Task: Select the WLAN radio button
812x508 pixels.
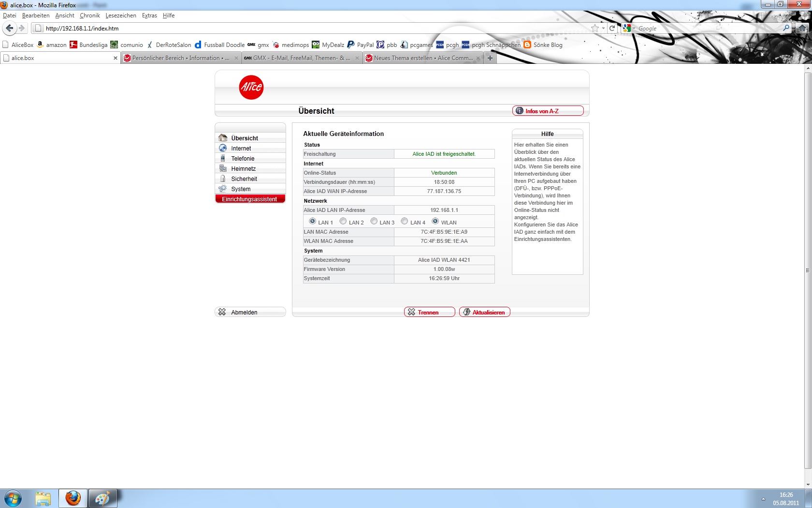Action: pyautogui.click(x=435, y=221)
